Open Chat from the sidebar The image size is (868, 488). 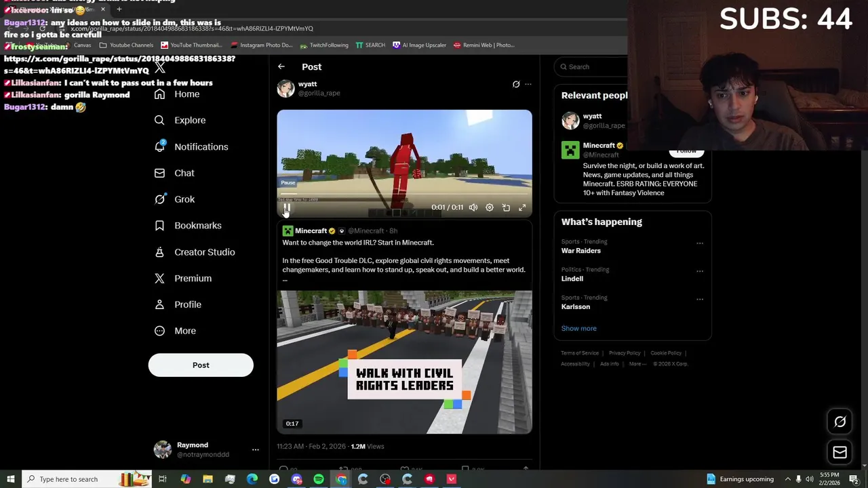tap(174, 173)
